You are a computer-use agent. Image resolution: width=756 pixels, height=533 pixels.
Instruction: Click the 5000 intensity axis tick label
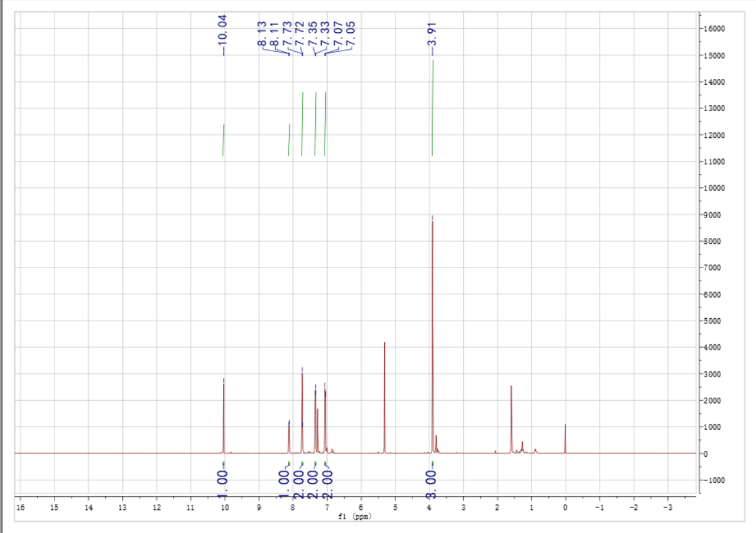click(713, 321)
